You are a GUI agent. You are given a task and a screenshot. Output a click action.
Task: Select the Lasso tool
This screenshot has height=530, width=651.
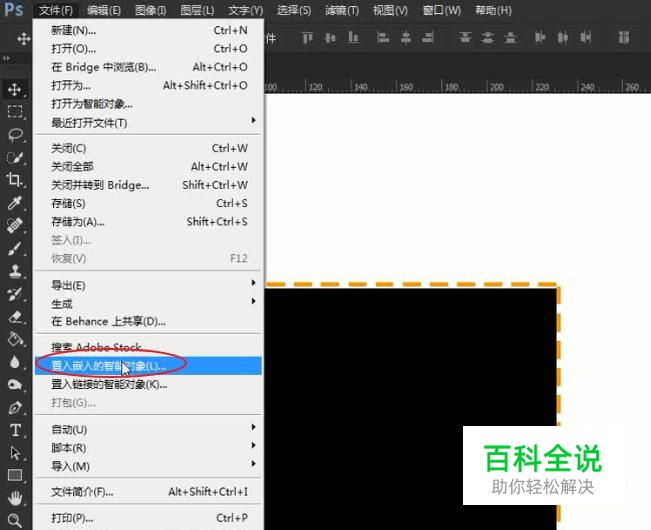15,134
